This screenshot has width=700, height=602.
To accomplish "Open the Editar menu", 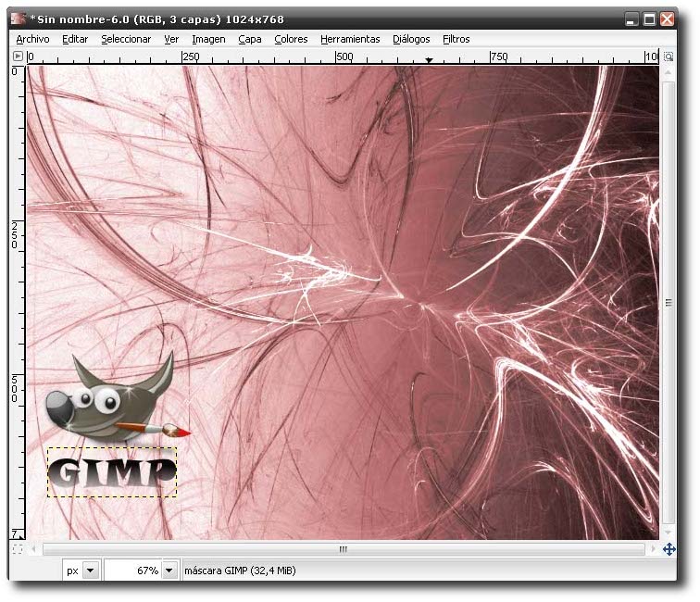I will (x=75, y=39).
